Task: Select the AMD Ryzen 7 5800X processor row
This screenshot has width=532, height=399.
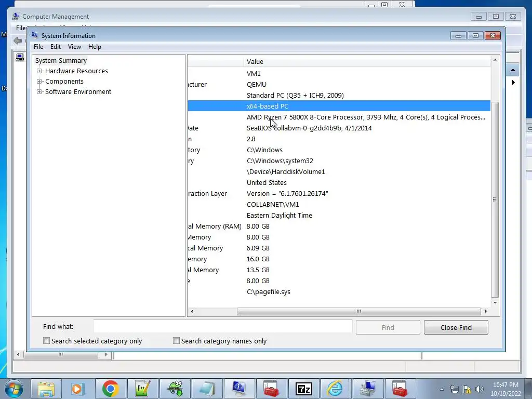Action: tap(339, 117)
